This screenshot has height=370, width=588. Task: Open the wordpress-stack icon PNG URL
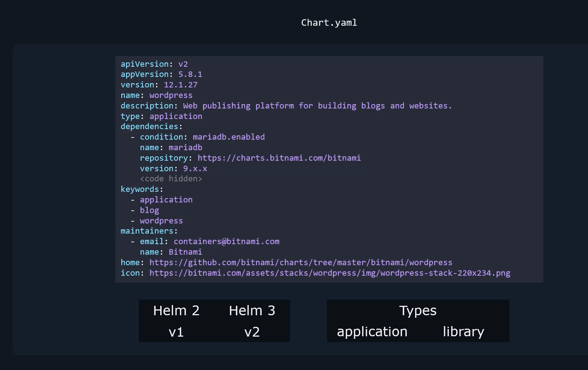pos(330,273)
